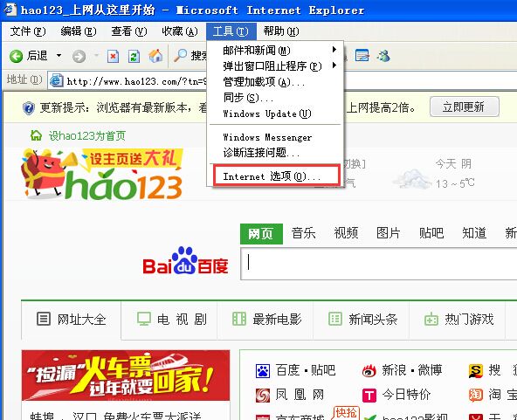The width and height of the screenshot is (517, 420).
Task: Open Search using magnifier icon
Action: (x=181, y=55)
